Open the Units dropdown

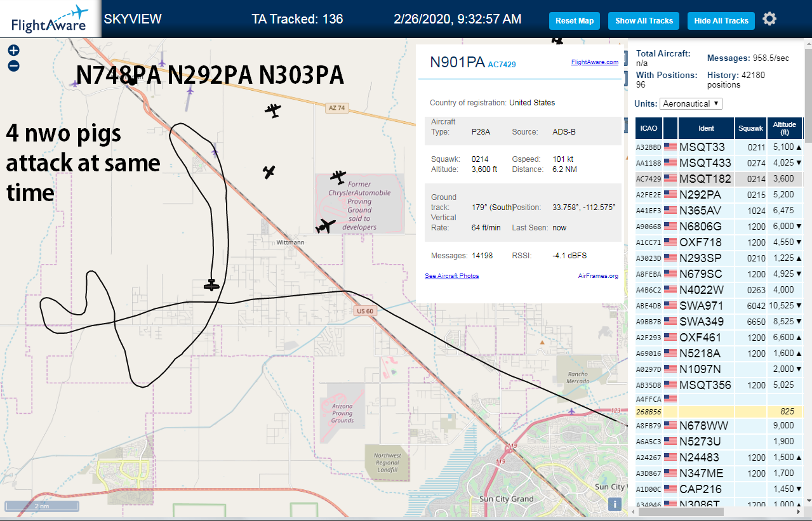[691, 103]
